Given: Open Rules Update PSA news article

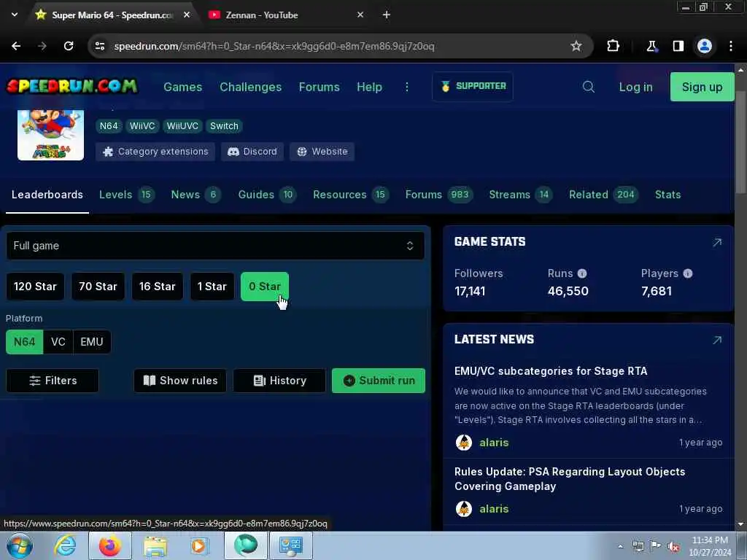Looking at the screenshot, I should pos(570,478).
